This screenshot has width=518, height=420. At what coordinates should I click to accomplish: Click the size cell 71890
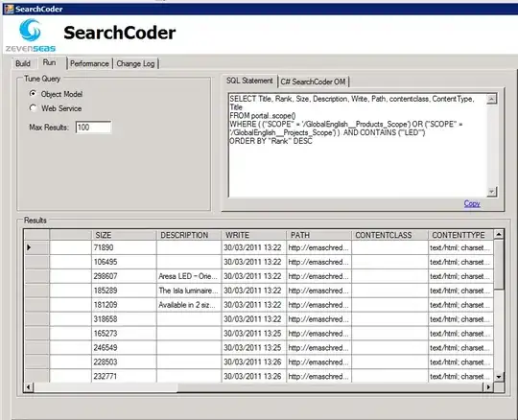click(x=124, y=247)
